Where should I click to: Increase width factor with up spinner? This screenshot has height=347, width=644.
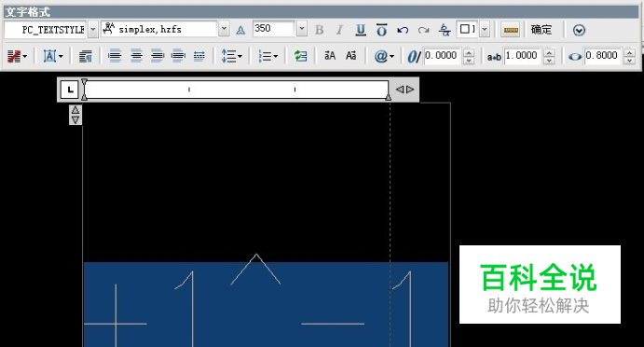click(x=629, y=52)
